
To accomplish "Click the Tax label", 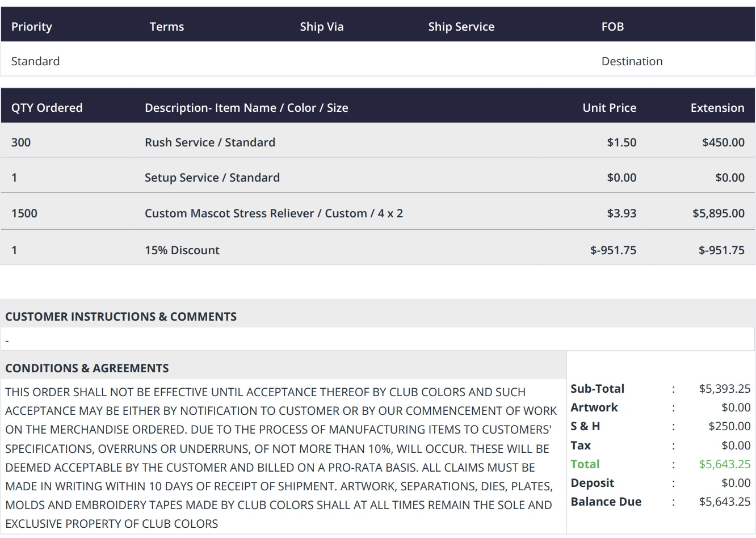I will 581,445.
